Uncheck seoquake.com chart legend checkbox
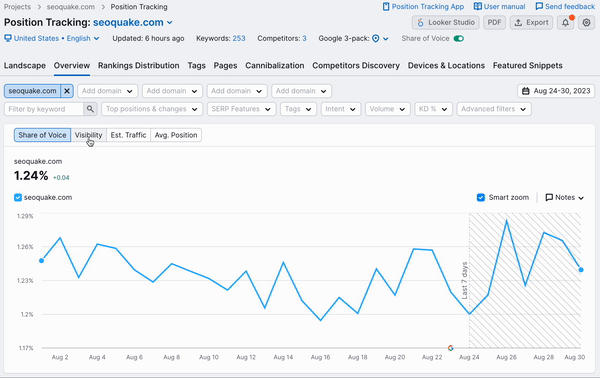This screenshot has width=600, height=378. click(x=18, y=197)
